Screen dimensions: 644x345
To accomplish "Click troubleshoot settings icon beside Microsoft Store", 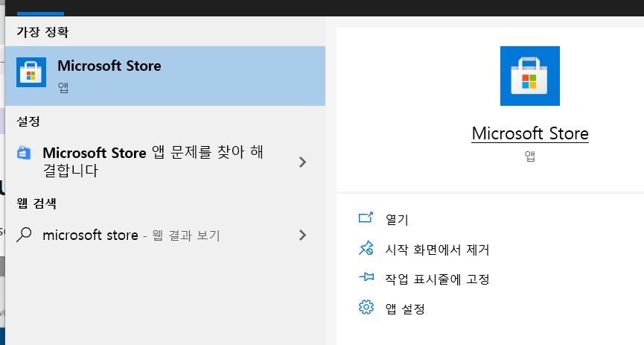I will (24, 153).
